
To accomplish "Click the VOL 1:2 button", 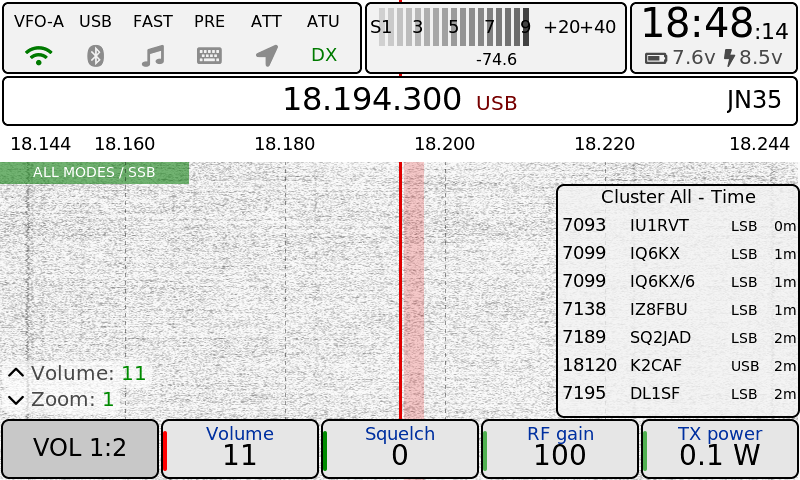I will (x=80, y=449).
